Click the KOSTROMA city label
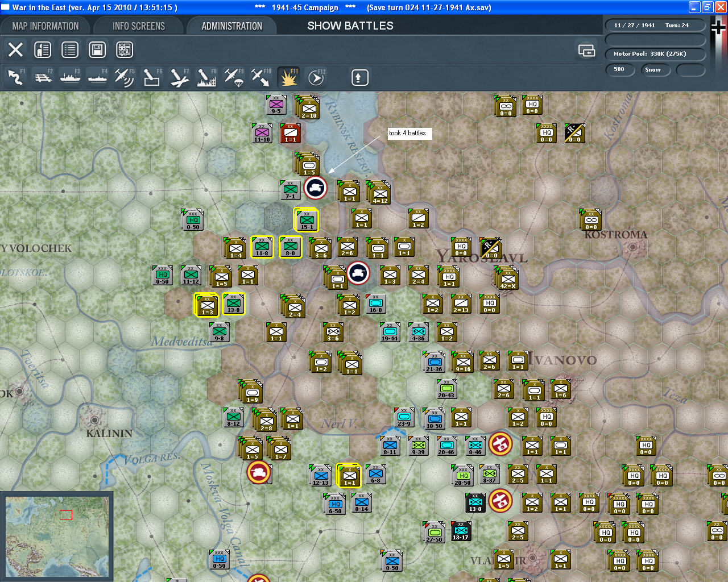728x582 pixels. [616, 235]
